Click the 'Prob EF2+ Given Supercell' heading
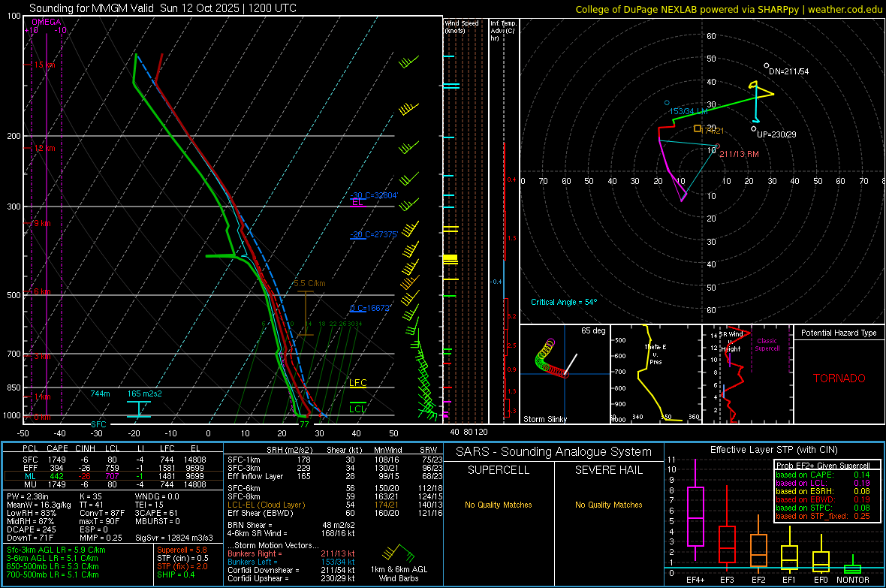This screenshot has width=886, height=588. click(x=823, y=466)
